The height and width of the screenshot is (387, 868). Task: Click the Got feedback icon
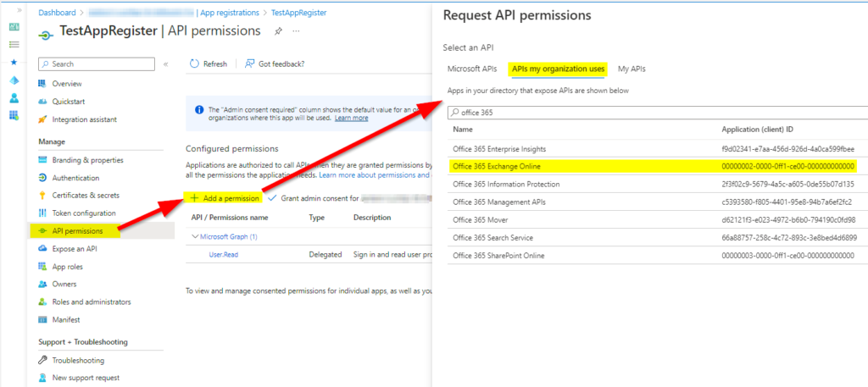[249, 64]
